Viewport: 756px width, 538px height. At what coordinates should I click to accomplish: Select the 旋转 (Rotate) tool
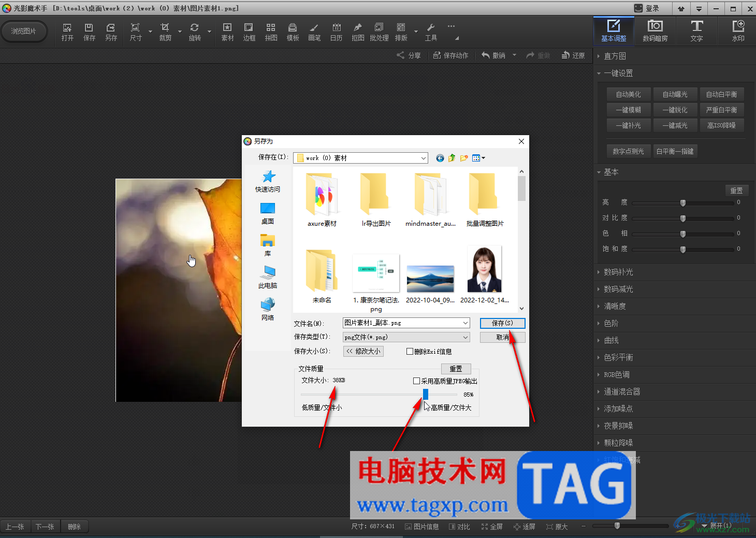click(x=195, y=32)
